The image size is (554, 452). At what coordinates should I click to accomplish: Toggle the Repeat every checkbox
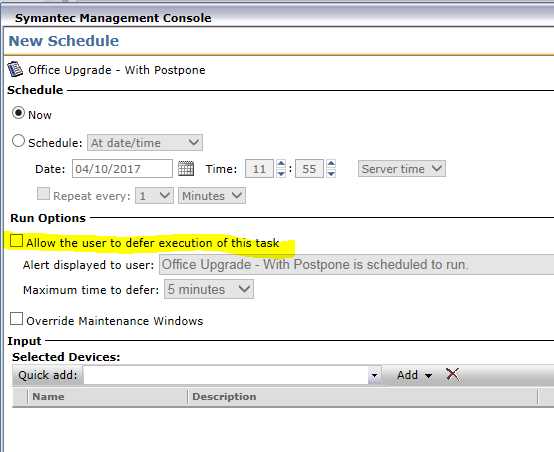point(43,194)
